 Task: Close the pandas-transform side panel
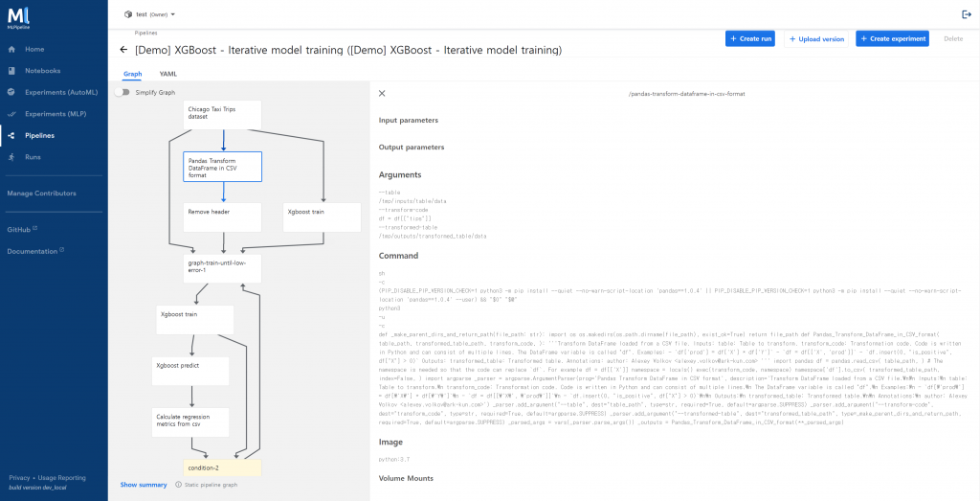pos(382,93)
